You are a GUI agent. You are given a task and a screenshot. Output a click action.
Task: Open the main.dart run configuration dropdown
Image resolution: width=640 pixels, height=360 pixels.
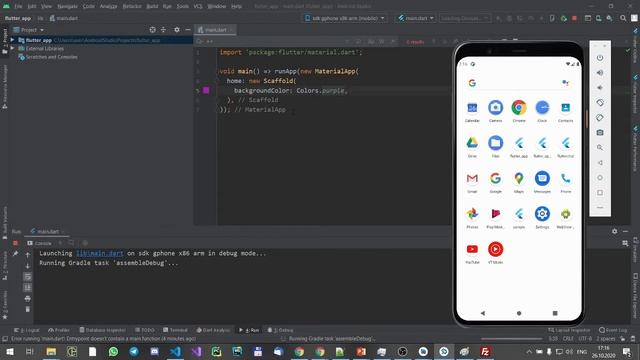pos(416,18)
